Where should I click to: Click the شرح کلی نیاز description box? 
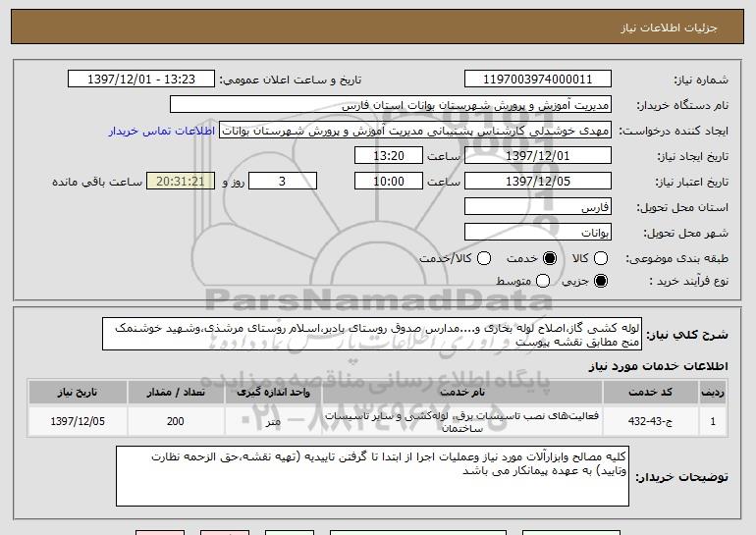tap(372, 334)
